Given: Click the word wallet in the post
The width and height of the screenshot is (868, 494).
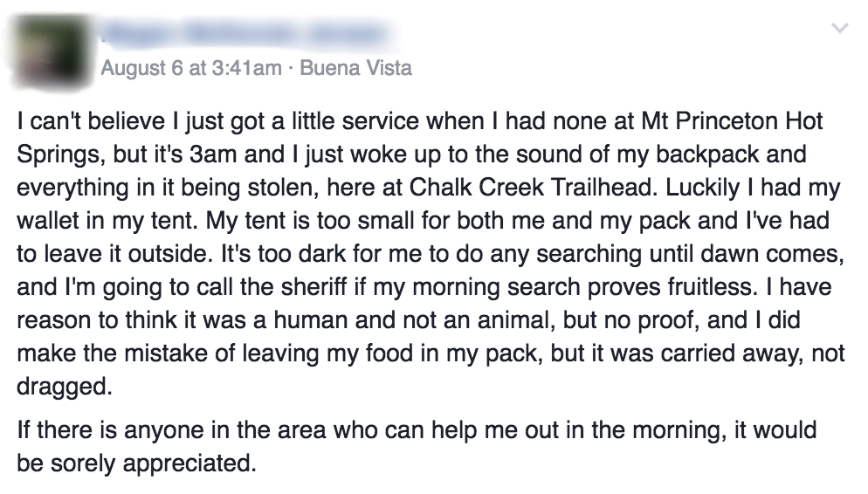Looking at the screenshot, I should pyautogui.click(x=45, y=222).
